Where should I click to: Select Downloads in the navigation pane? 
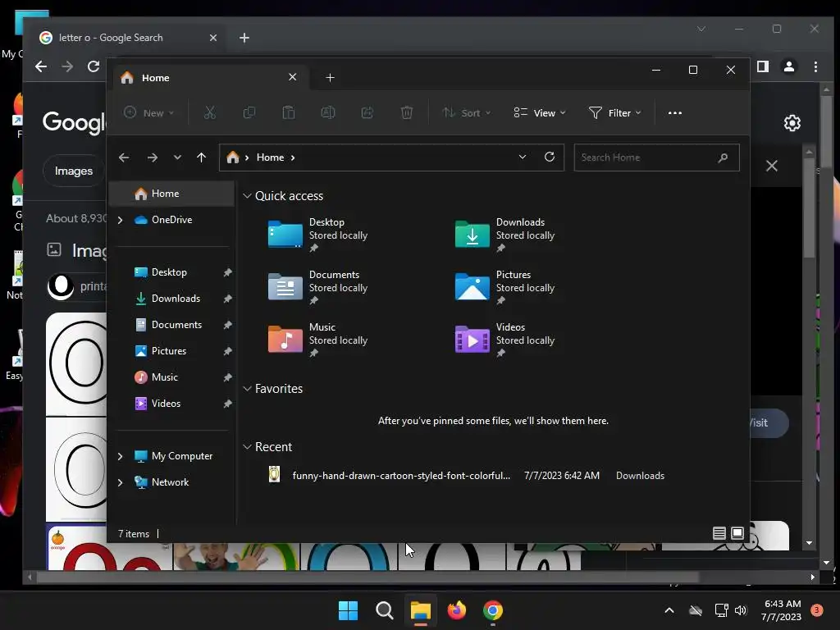pyautogui.click(x=176, y=299)
